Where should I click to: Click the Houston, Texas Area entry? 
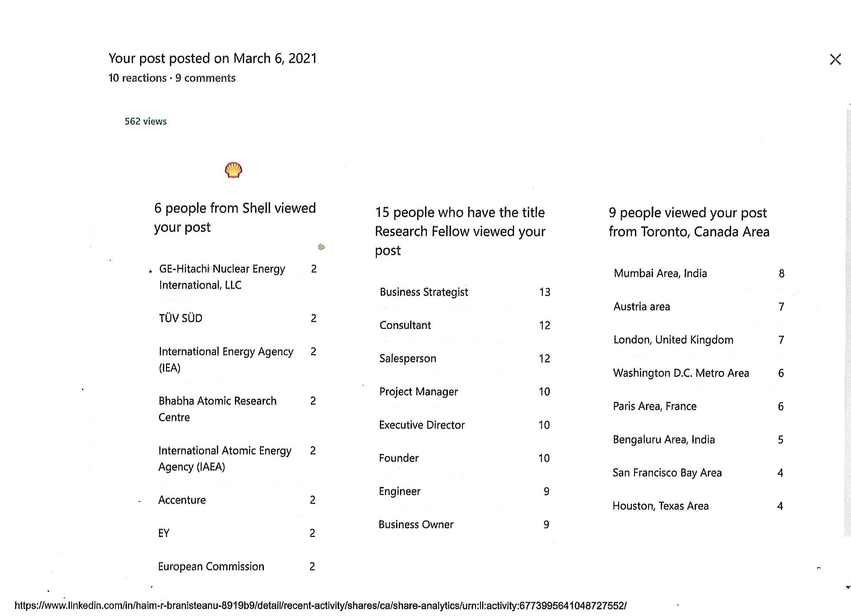coord(660,506)
